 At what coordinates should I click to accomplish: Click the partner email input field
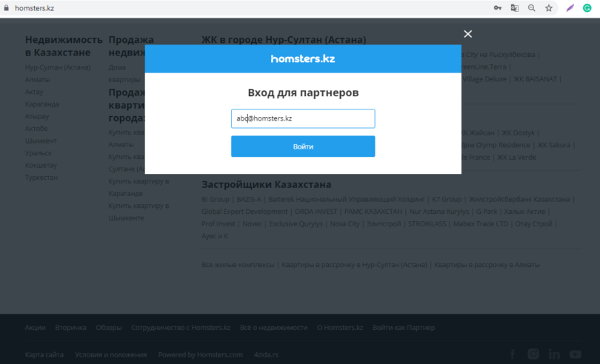(x=302, y=118)
